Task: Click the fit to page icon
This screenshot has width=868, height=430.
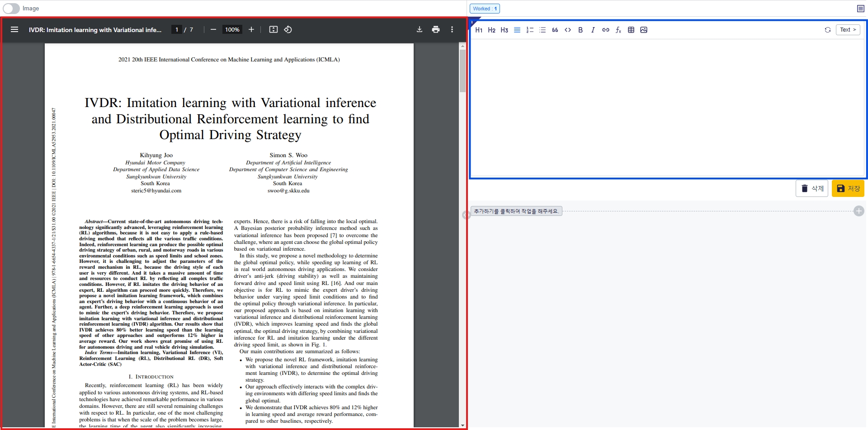Action: click(274, 30)
